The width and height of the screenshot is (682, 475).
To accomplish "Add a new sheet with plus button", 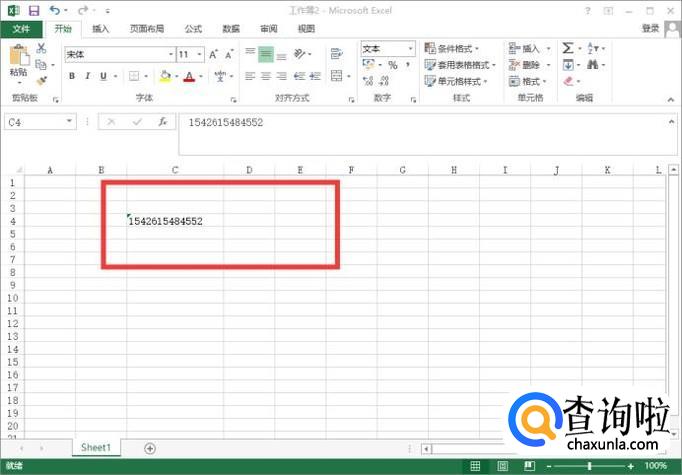I will click(150, 448).
